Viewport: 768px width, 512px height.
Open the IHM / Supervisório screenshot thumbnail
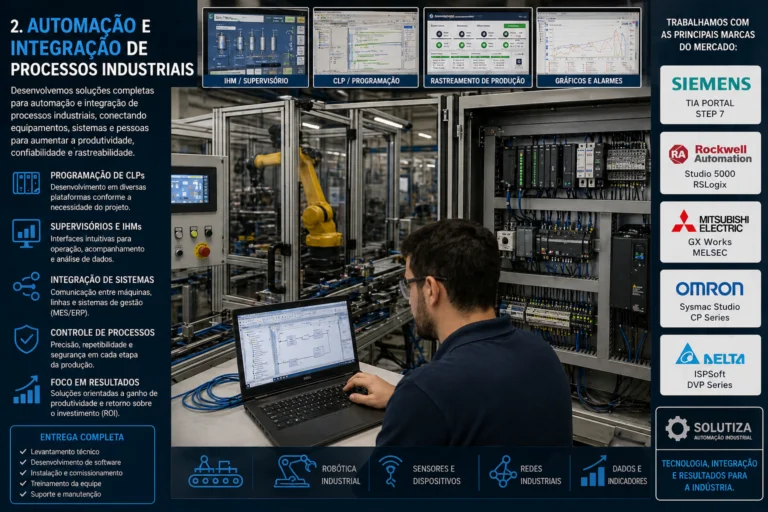pos(256,48)
